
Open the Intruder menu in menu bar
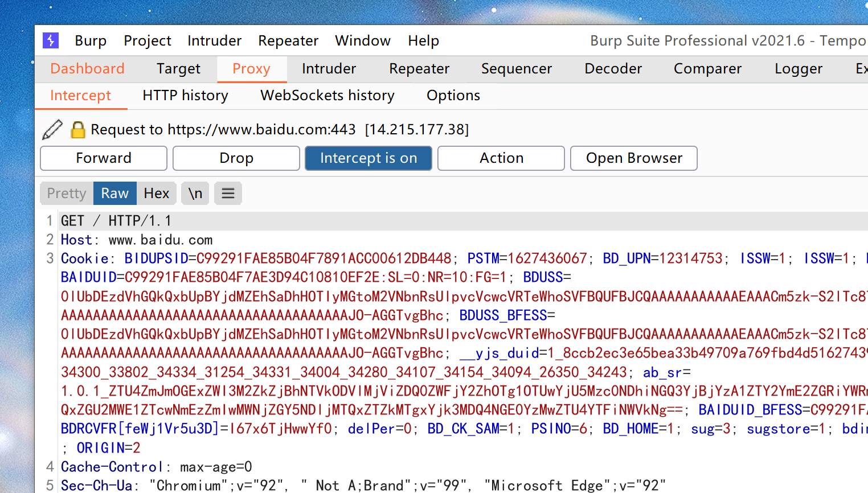pyautogui.click(x=214, y=41)
